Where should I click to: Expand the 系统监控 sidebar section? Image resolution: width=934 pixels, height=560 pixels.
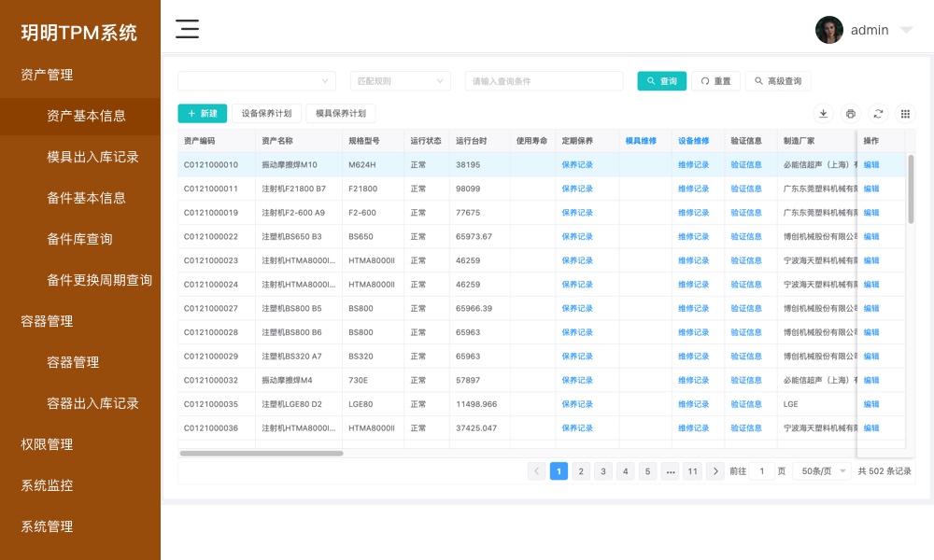pos(47,485)
